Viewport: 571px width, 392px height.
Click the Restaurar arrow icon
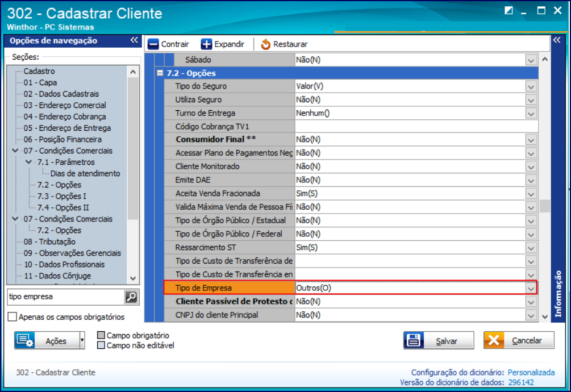click(x=265, y=44)
